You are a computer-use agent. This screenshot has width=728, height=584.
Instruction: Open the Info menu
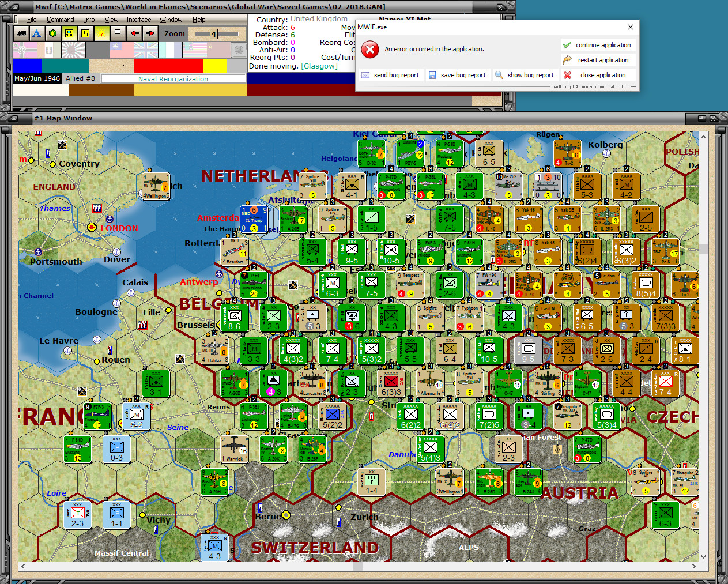coord(89,20)
